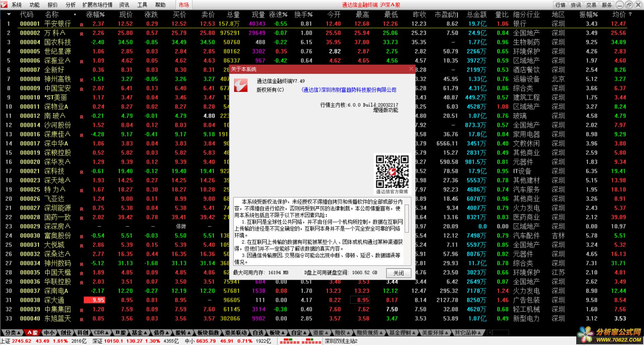Expand the 股转 tab dropdown
The image size is (644, 345).
(x=183, y=333)
